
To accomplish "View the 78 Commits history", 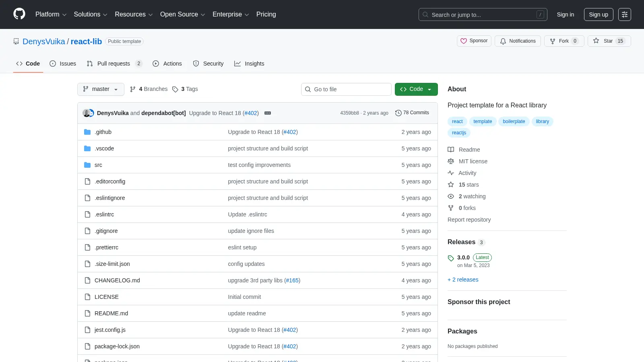I will point(412,113).
